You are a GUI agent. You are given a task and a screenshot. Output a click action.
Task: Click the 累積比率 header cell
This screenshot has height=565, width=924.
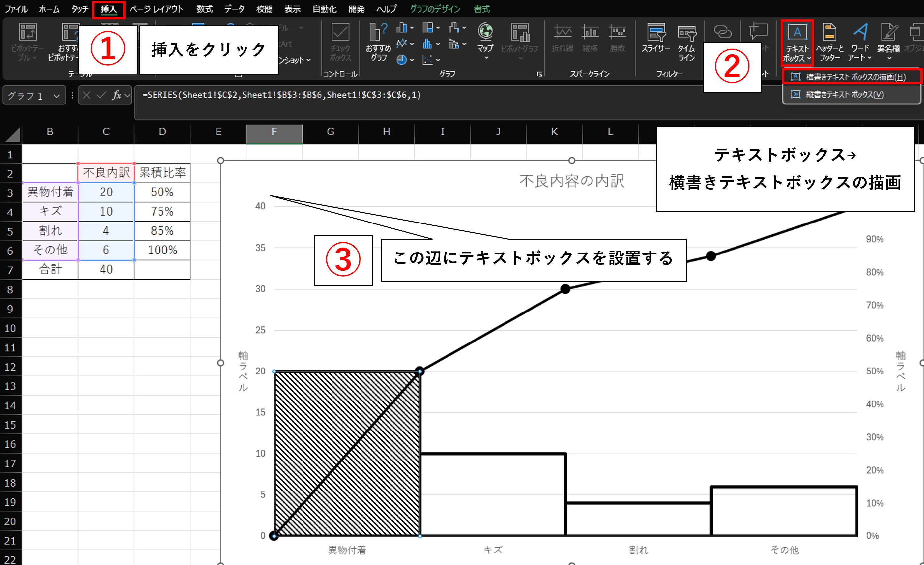click(x=162, y=173)
